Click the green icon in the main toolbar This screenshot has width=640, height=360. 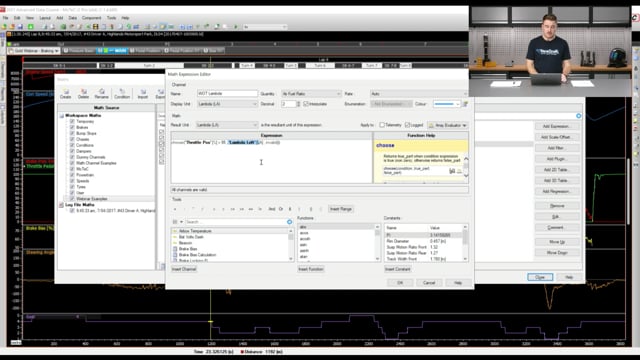tap(31, 27)
